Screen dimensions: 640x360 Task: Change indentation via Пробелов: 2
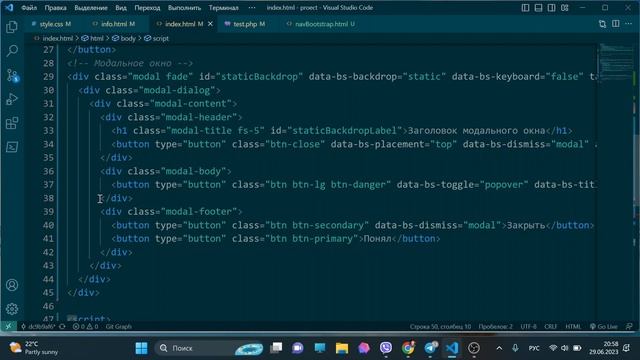496,327
